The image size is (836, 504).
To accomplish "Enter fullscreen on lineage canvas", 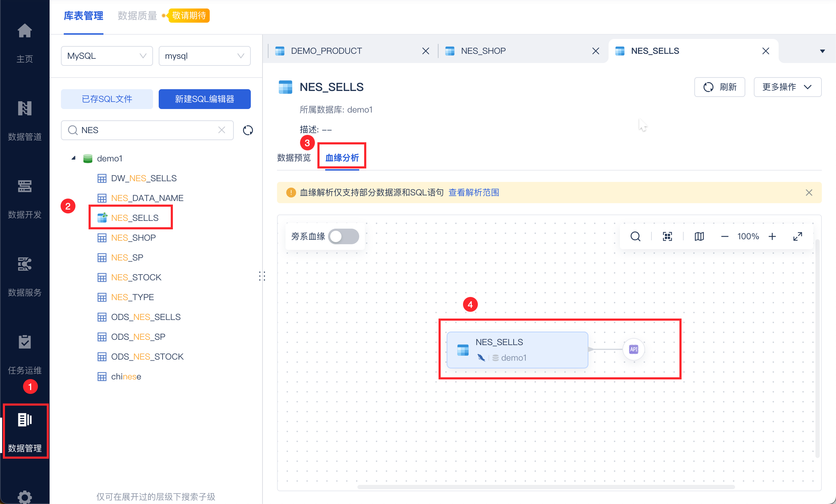I will pos(798,236).
